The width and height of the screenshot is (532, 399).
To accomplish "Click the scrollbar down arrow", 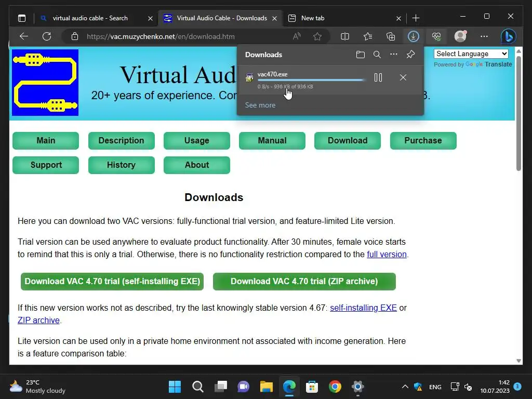I will click(x=518, y=361).
